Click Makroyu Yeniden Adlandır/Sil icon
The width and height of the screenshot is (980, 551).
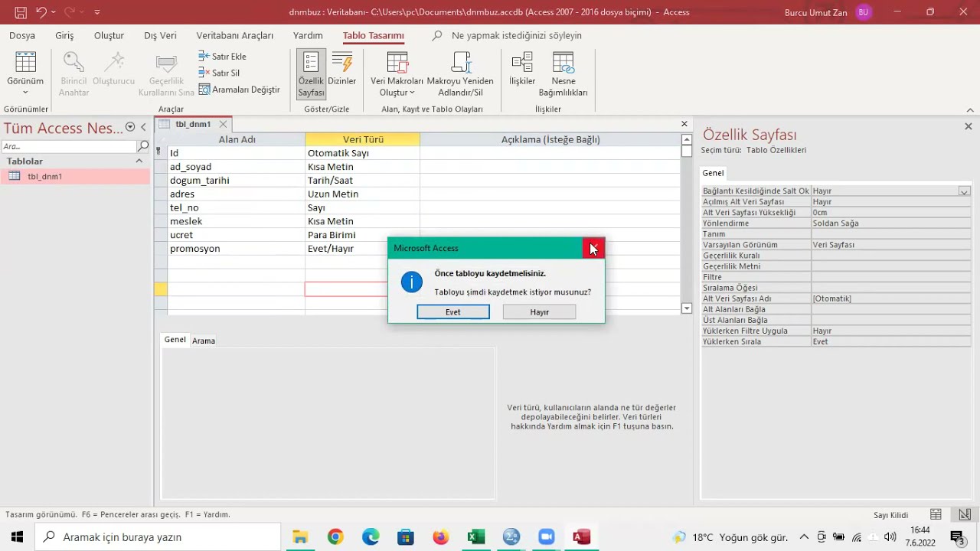[460, 74]
